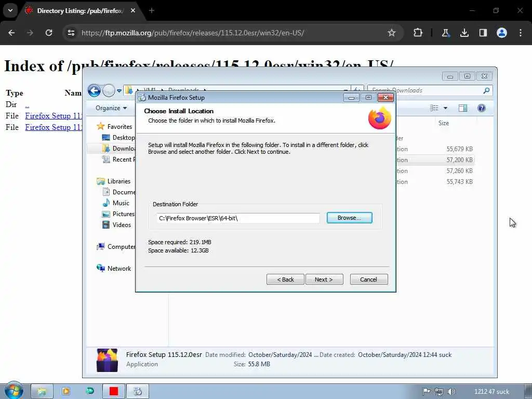Viewport: 532px width, 399px height.
Task: Open the view options dropdown arrow
Action: (445, 108)
